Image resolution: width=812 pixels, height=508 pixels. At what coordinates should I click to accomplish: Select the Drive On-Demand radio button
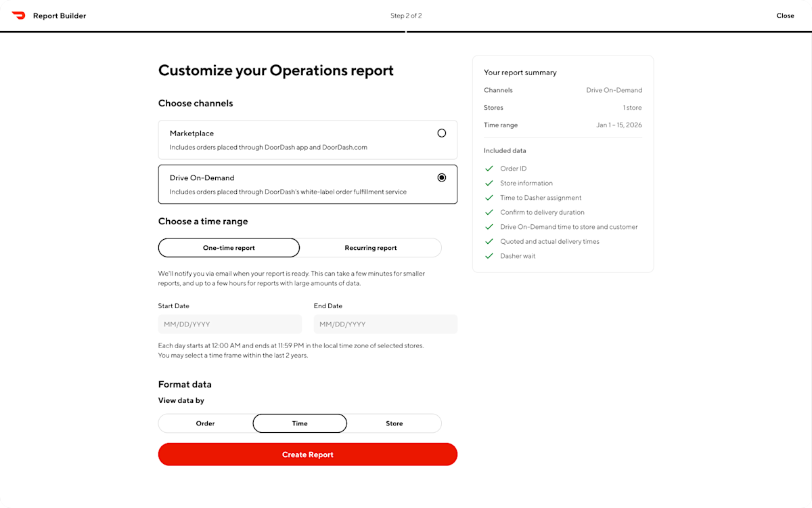click(x=442, y=177)
